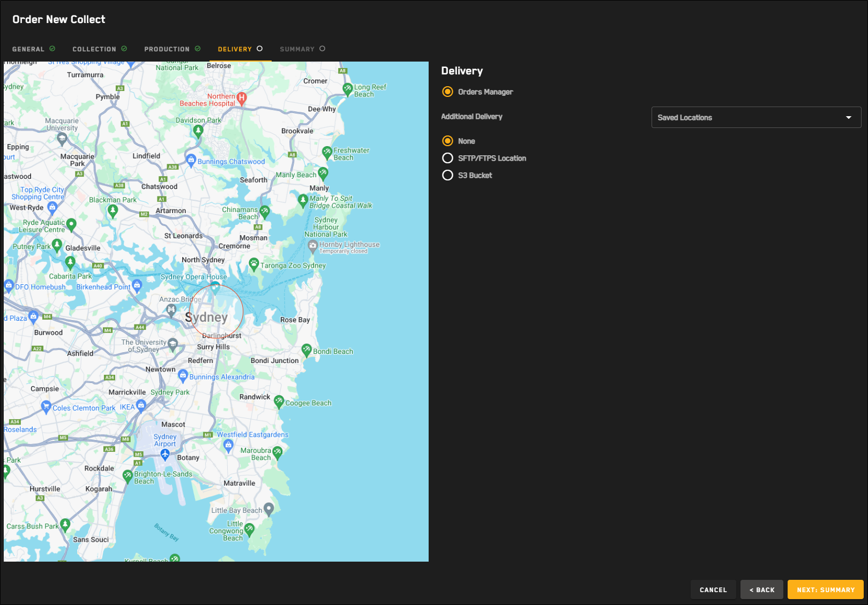Click the Bunnings Chatswood shopping icon
Viewport: 868px width, 605px height.
coord(191,160)
